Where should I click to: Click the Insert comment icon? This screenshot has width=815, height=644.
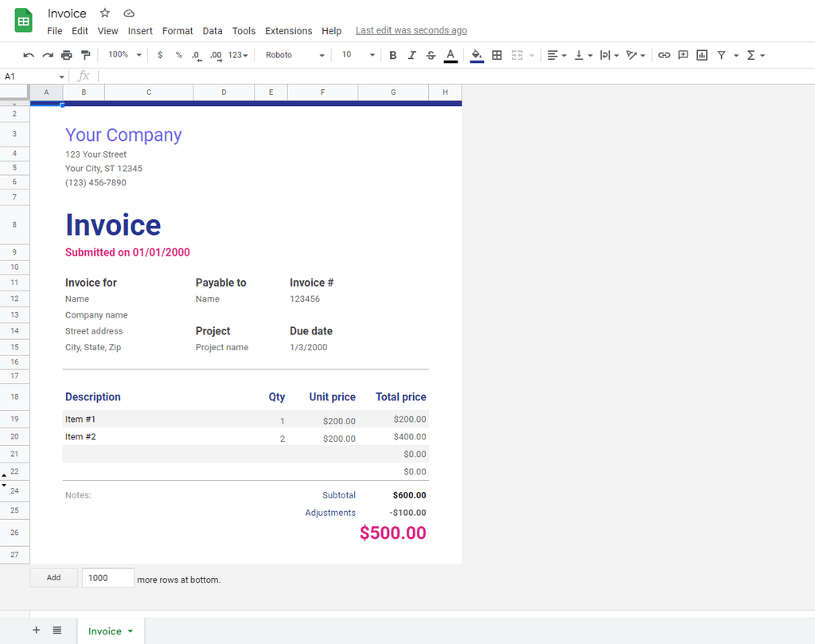[683, 55]
